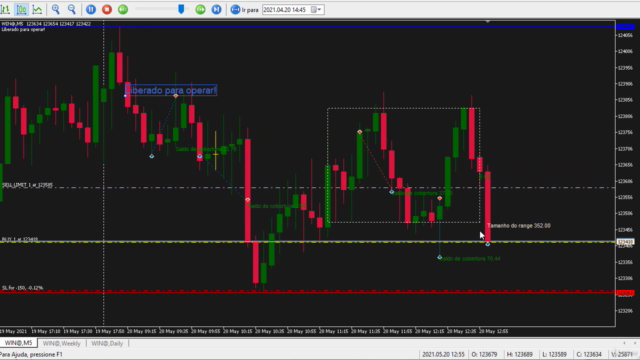Click the red stop-loss price tag on axis

coord(625,293)
